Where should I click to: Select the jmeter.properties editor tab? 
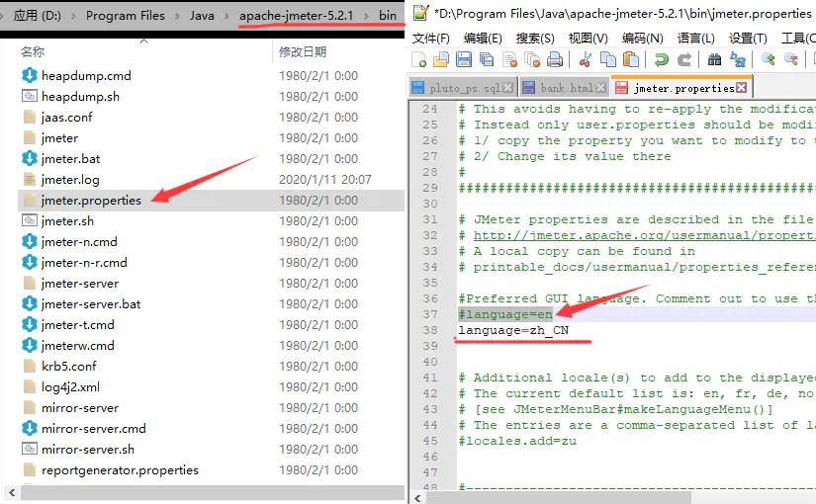coord(681,87)
